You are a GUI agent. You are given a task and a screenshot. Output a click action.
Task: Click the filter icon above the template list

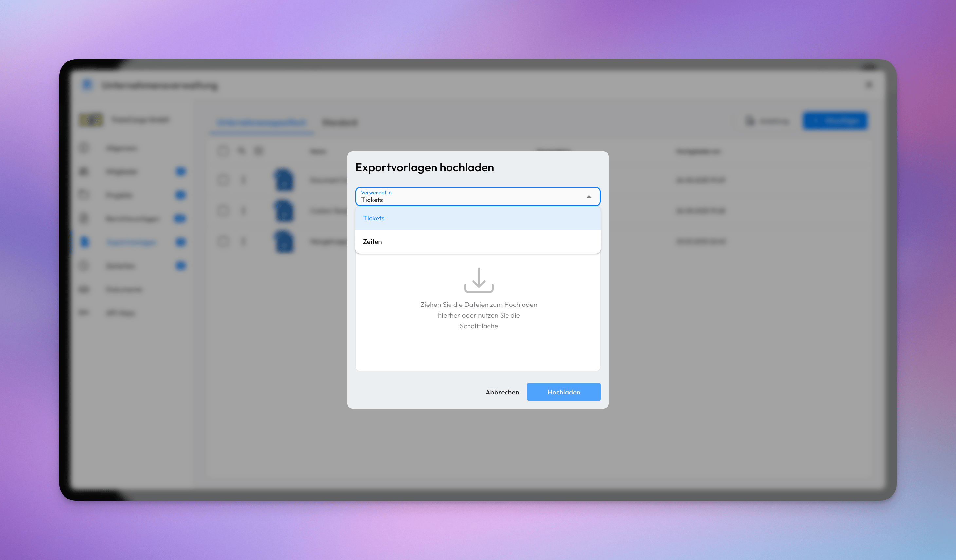pyautogui.click(x=242, y=150)
